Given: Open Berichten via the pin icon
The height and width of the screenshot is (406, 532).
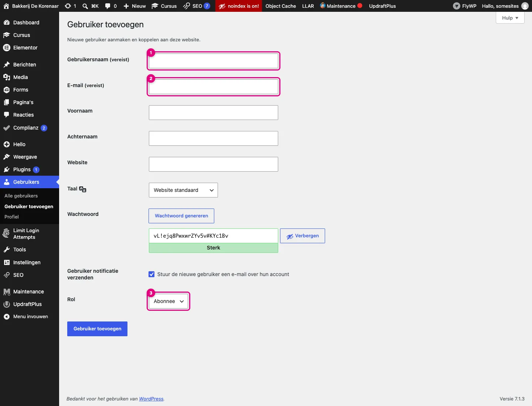Looking at the screenshot, I should 7,65.
